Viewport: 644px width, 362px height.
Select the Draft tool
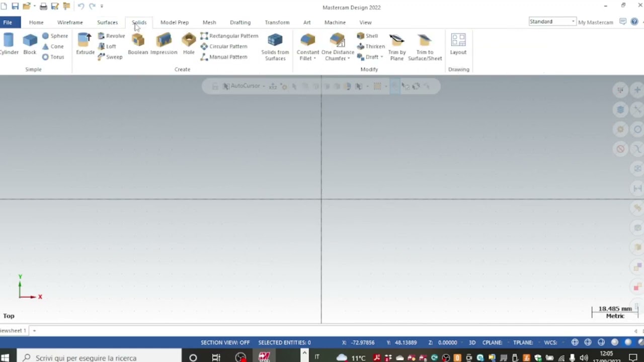point(368,57)
